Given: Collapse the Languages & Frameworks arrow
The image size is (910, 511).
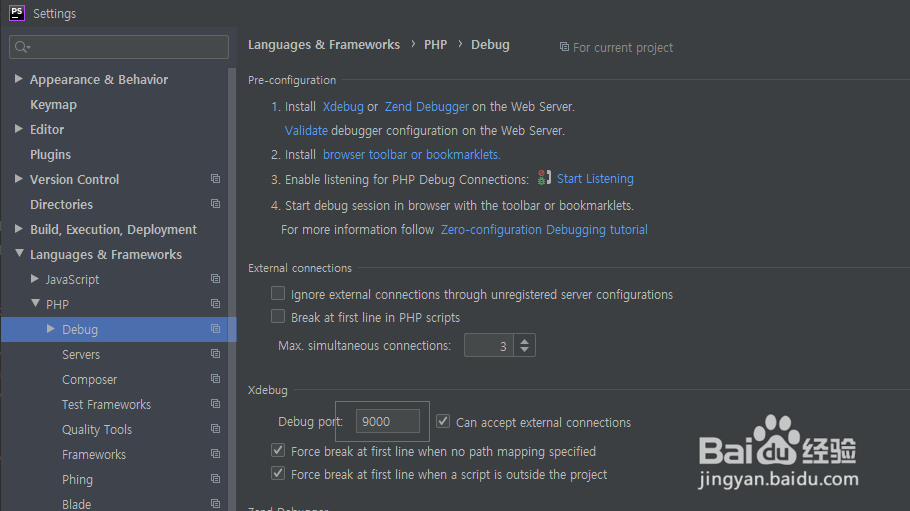Looking at the screenshot, I should click(x=19, y=253).
